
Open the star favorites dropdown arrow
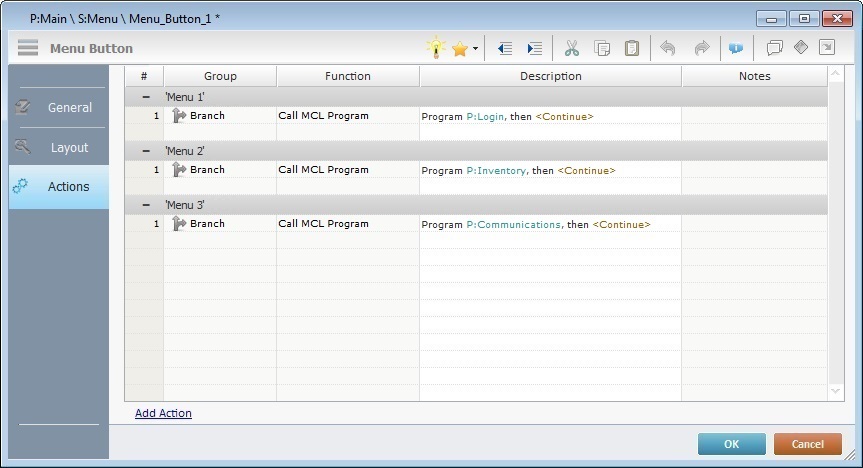(x=475, y=49)
